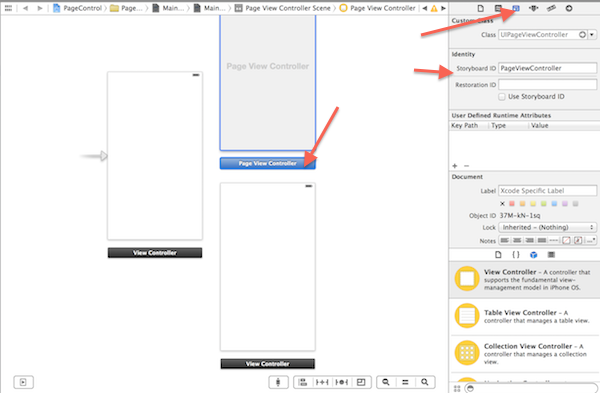Click second Main... storyboard breadcrumb
600x393 pixels.
point(209,8)
